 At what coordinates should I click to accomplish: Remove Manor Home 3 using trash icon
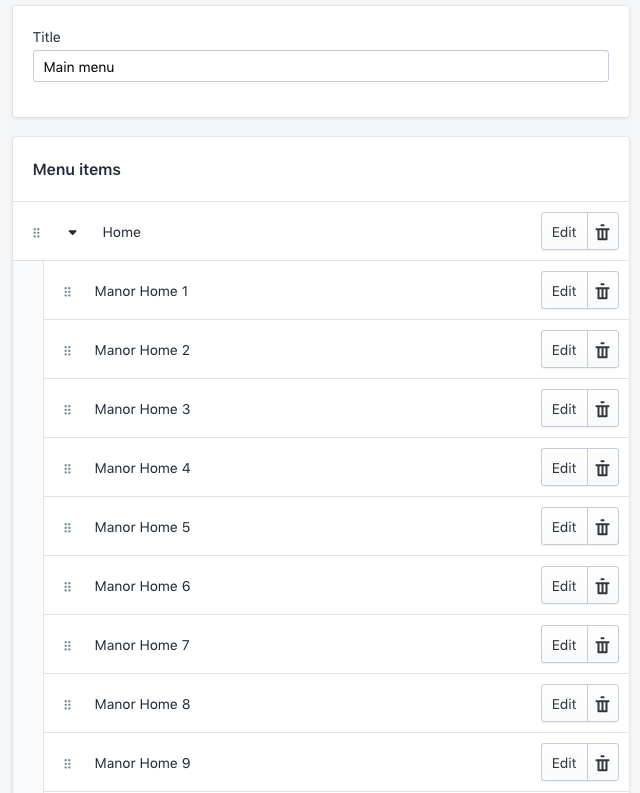coord(602,409)
